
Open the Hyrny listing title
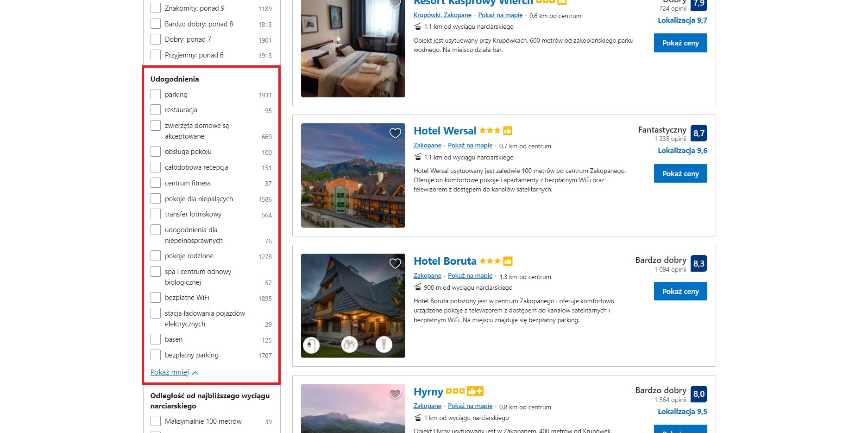(x=428, y=392)
